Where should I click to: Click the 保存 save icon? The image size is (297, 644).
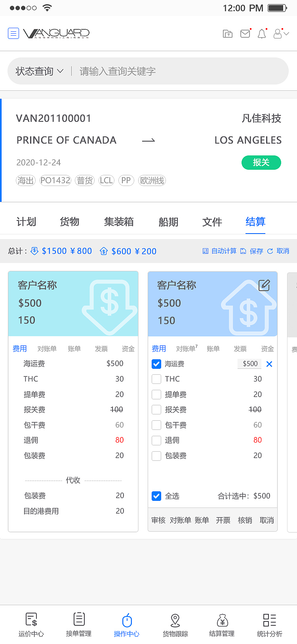click(x=243, y=251)
